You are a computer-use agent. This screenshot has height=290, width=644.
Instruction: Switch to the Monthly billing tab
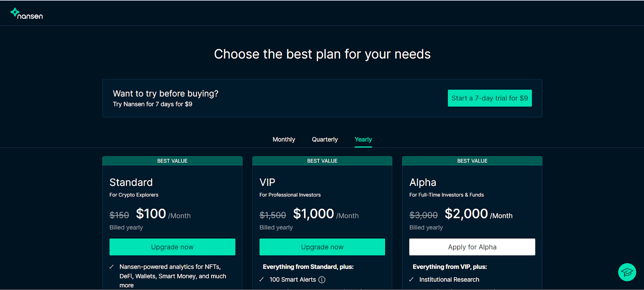(284, 139)
